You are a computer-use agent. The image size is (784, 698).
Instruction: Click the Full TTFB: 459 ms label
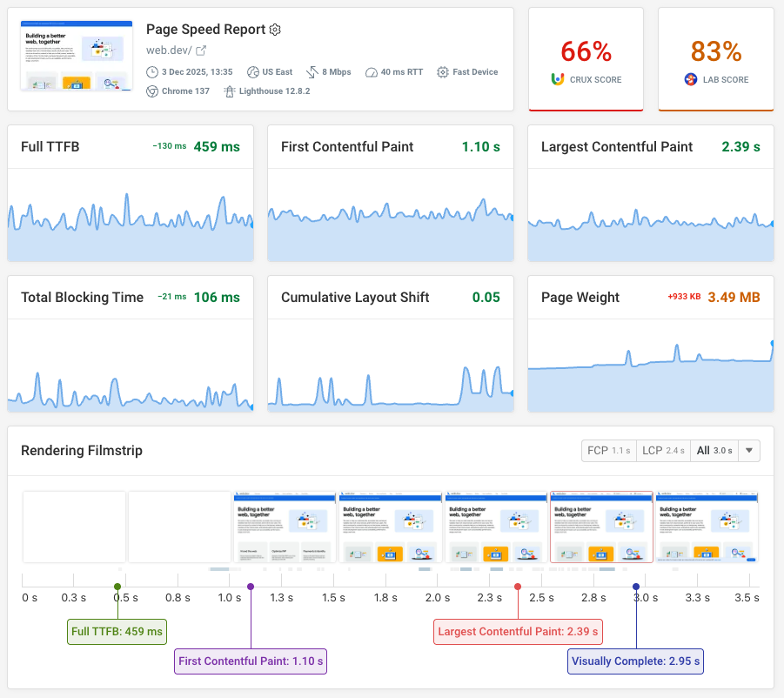[x=117, y=632]
